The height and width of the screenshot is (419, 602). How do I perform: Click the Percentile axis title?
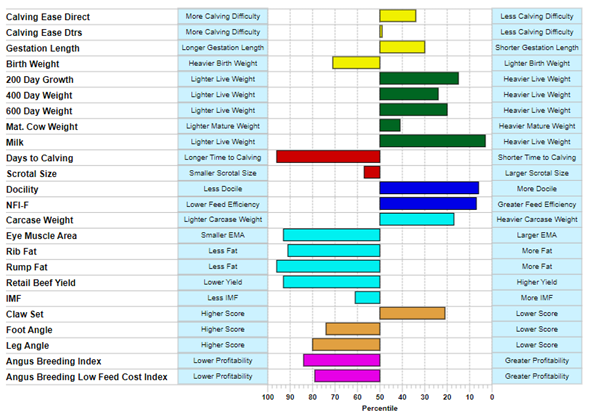pyautogui.click(x=380, y=408)
